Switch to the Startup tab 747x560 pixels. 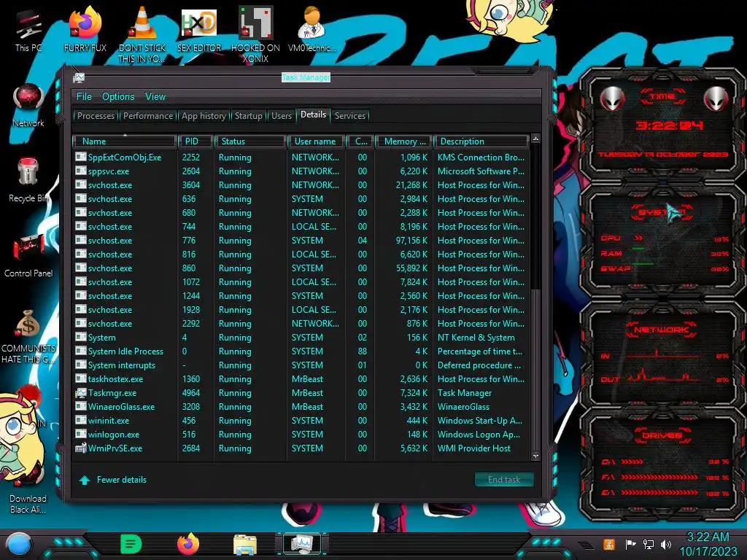248,116
